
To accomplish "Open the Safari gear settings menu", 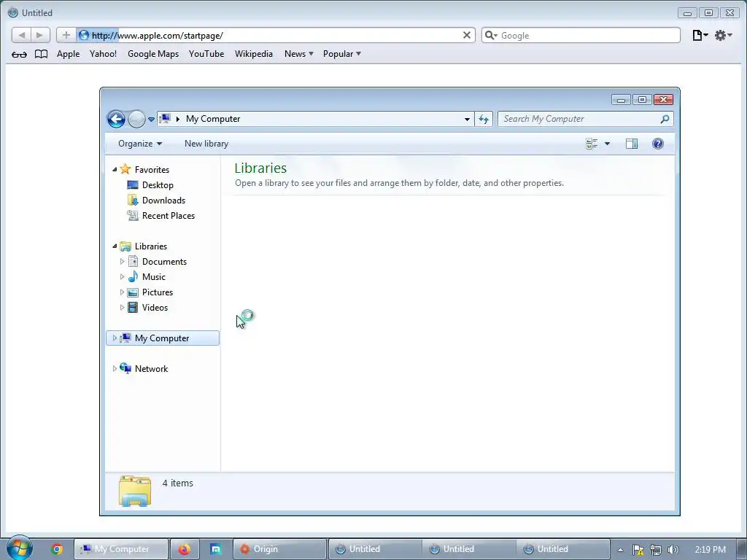I will click(x=723, y=35).
